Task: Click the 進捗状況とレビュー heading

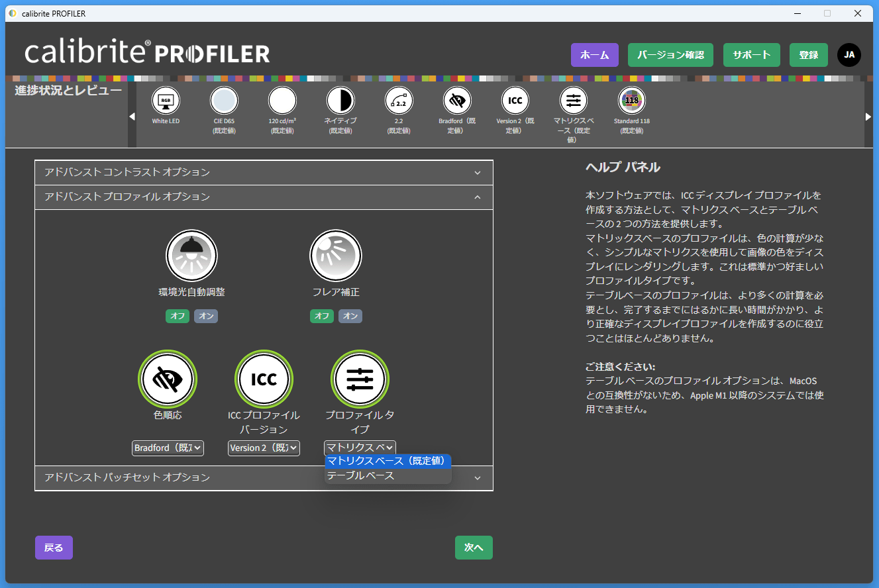Action: pyautogui.click(x=68, y=90)
